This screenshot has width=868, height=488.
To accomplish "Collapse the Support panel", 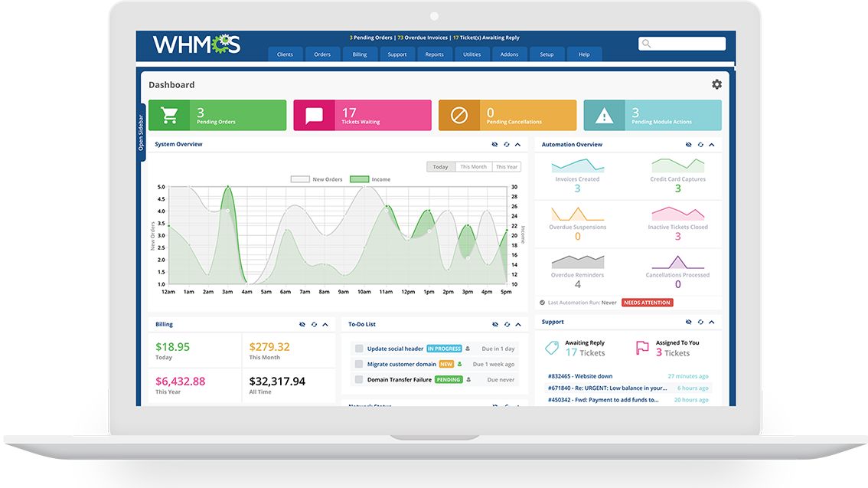I will 712,322.
